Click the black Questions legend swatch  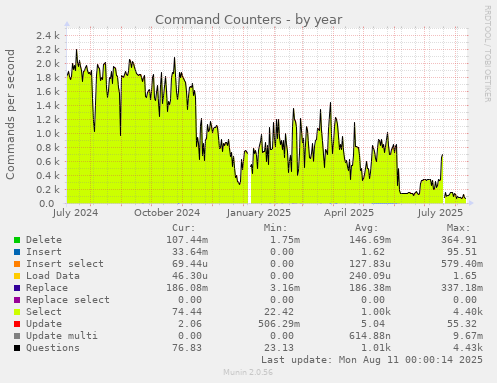coord(17,348)
